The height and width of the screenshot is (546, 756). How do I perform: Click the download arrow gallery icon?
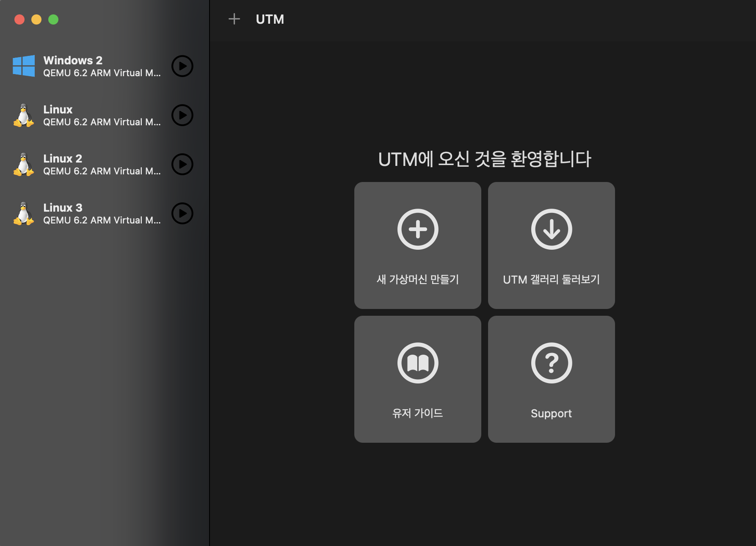tap(552, 229)
